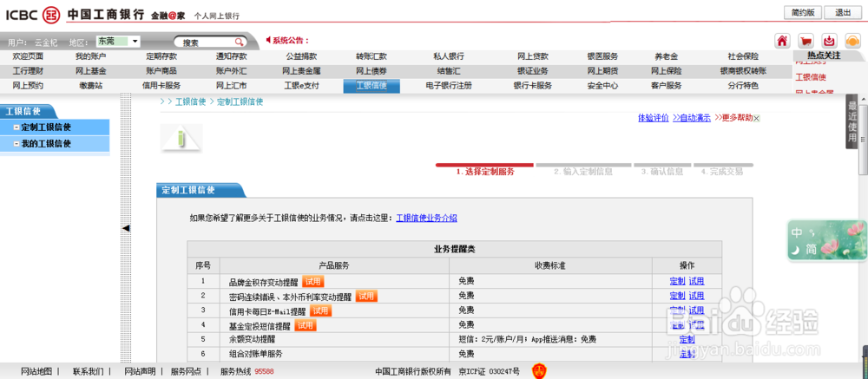Click 工银信使 in the breadcrumb
This screenshot has width=868, height=379.
coord(190,101)
